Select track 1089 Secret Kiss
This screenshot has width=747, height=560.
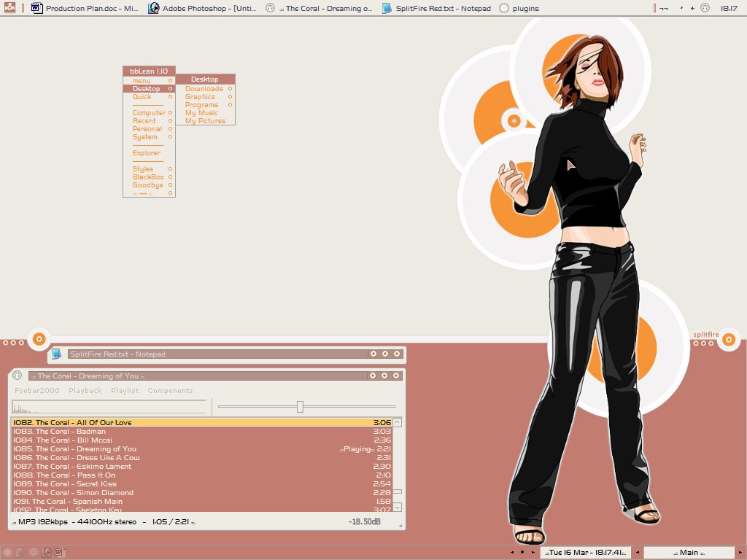click(x=202, y=484)
